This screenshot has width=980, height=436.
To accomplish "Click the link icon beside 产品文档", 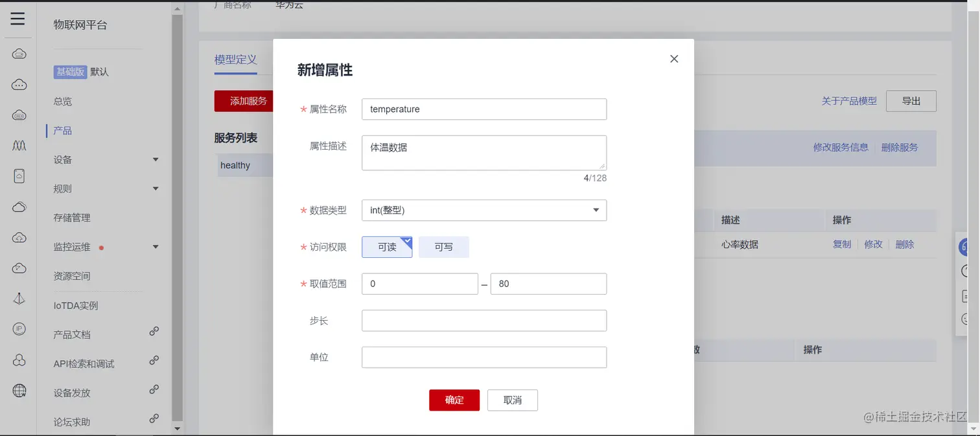I will 154,331.
